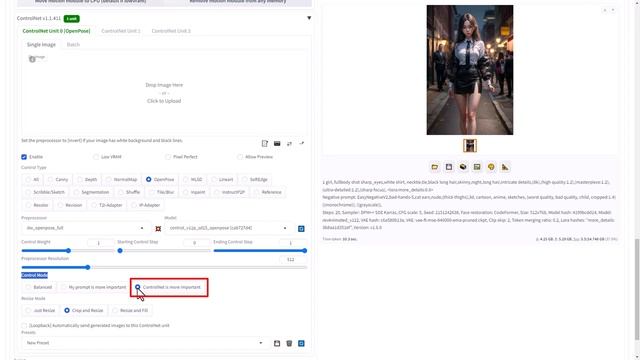Open the Batch tab

73,44
